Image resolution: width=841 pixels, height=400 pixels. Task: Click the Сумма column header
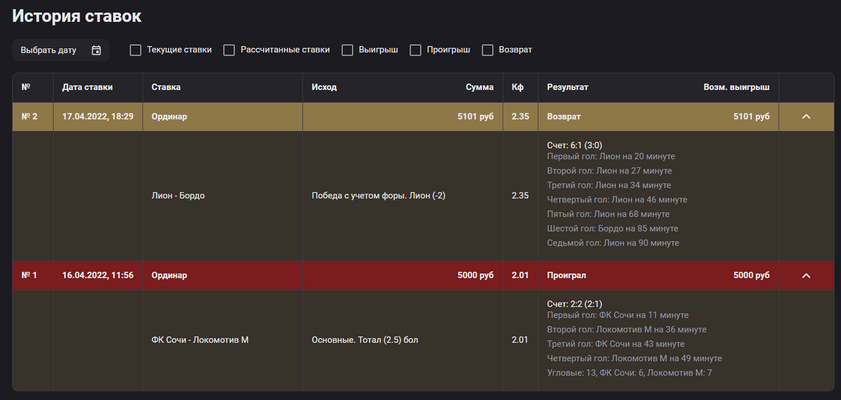click(x=479, y=87)
